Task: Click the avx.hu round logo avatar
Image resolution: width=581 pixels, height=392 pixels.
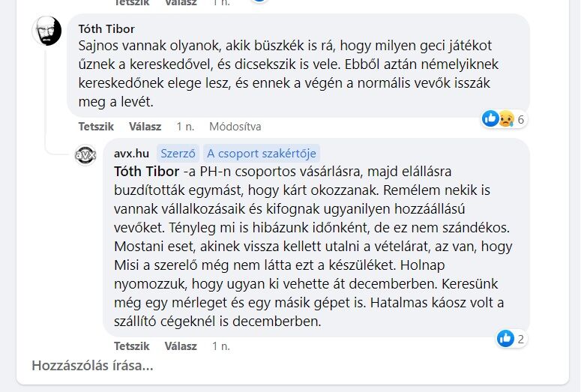Action: [x=85, y=155]
